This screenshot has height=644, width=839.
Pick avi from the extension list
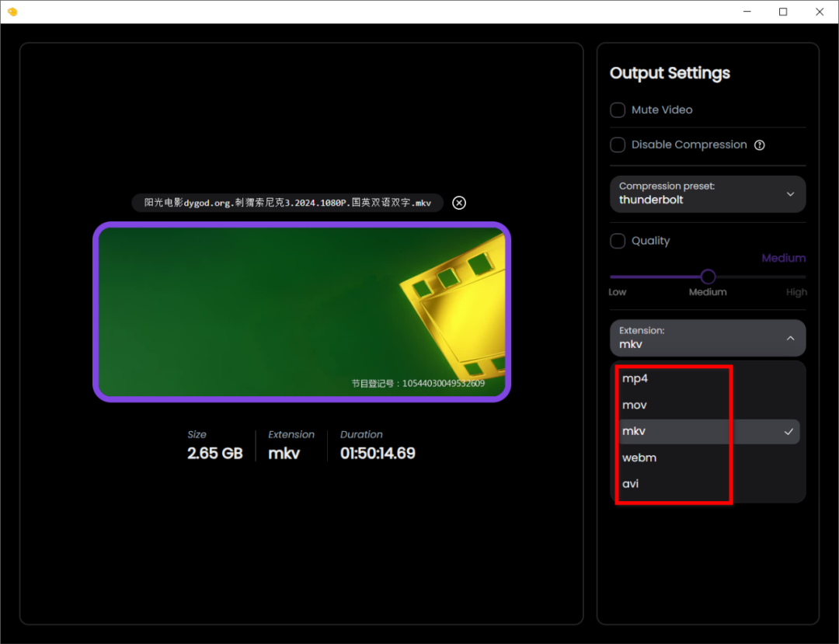coord(630,484)
